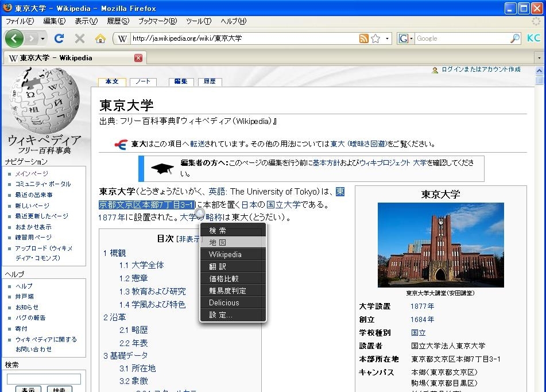Click the address bar URL field
This screenshot has width=546, height=392.
(244, 38)
